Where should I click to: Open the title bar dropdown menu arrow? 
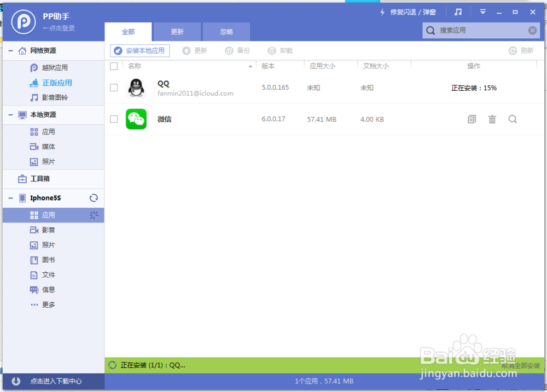click(483, 12)
